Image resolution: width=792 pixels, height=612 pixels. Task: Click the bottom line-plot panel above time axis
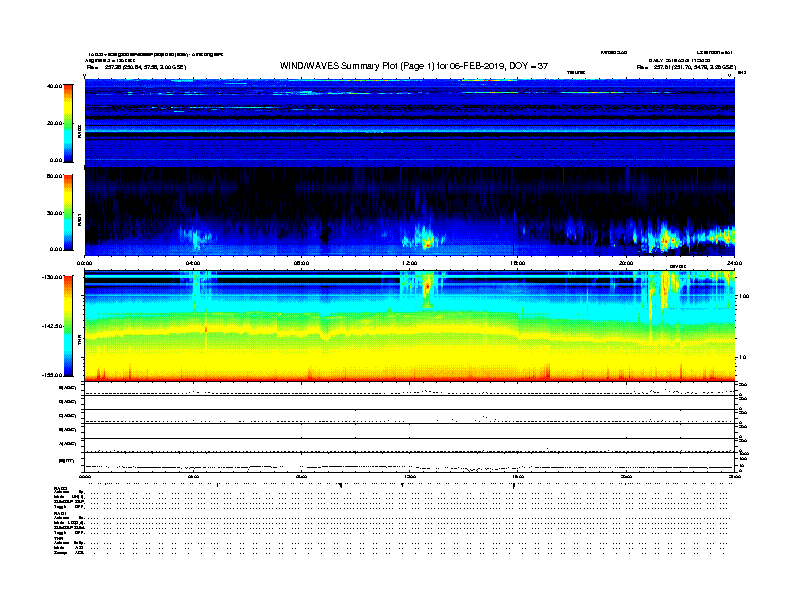point(410,463)
